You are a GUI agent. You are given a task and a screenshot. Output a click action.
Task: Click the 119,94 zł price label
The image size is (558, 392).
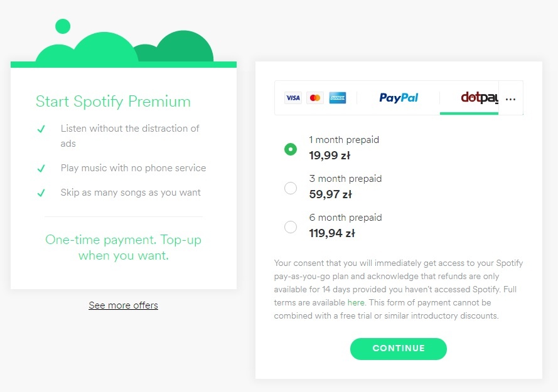[332, 233]
